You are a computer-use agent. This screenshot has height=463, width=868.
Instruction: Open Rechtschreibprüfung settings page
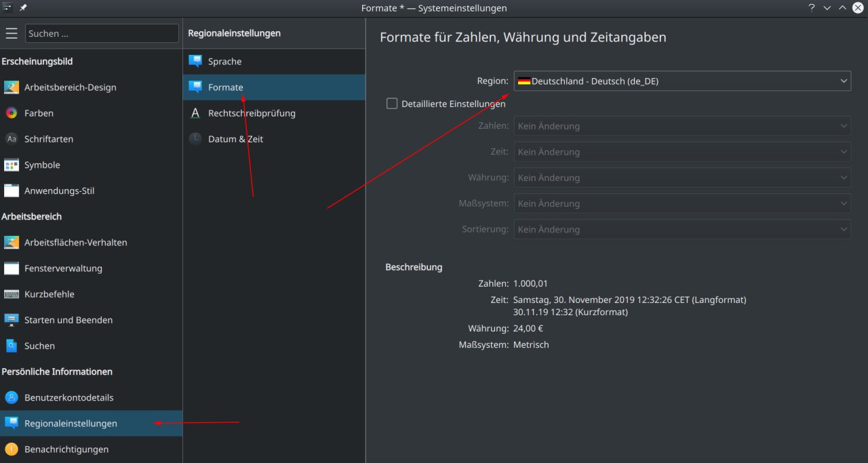click(251, 113)
